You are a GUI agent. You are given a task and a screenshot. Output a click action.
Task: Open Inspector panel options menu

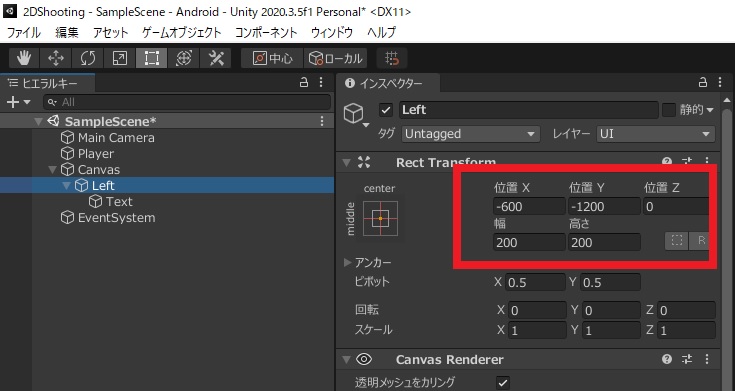click(x=720, y=83)
